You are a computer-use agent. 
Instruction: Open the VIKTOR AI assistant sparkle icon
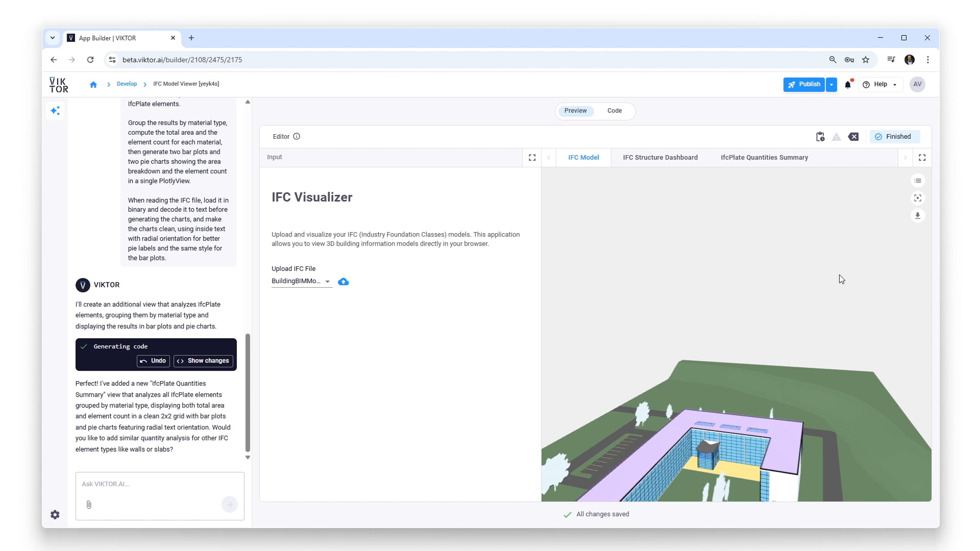(55, 111)
